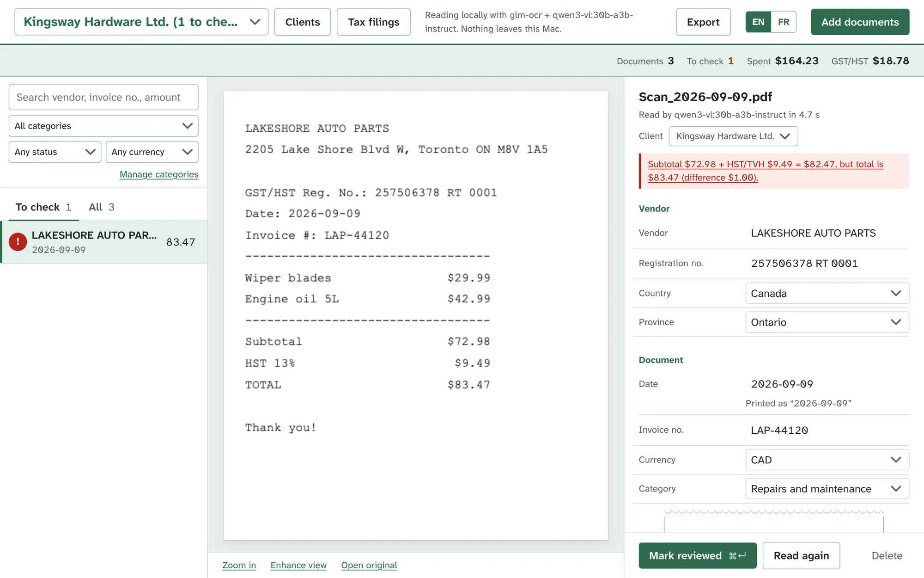Click the 'Read by qwen3-vl:30b-a3b-instruct' line
The height and width of the screenshot is (578, 924).
pos(729,115)
